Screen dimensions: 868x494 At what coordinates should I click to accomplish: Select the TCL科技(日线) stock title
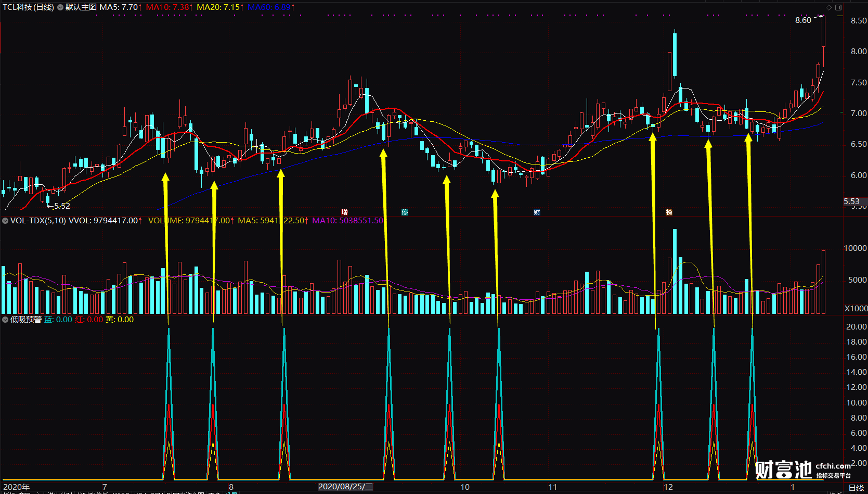(29, 7)
